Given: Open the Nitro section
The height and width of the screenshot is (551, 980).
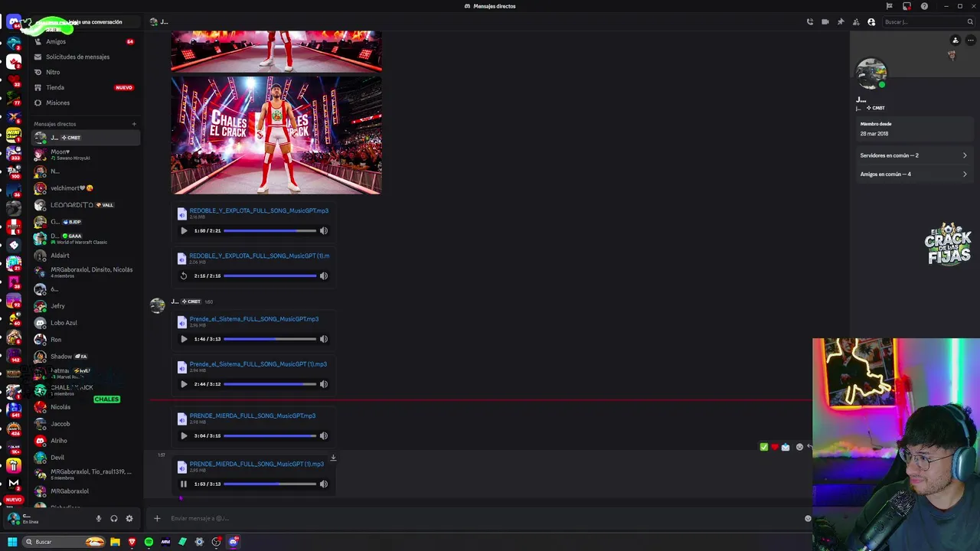Looking at the screenshot, I should [84, 72].
